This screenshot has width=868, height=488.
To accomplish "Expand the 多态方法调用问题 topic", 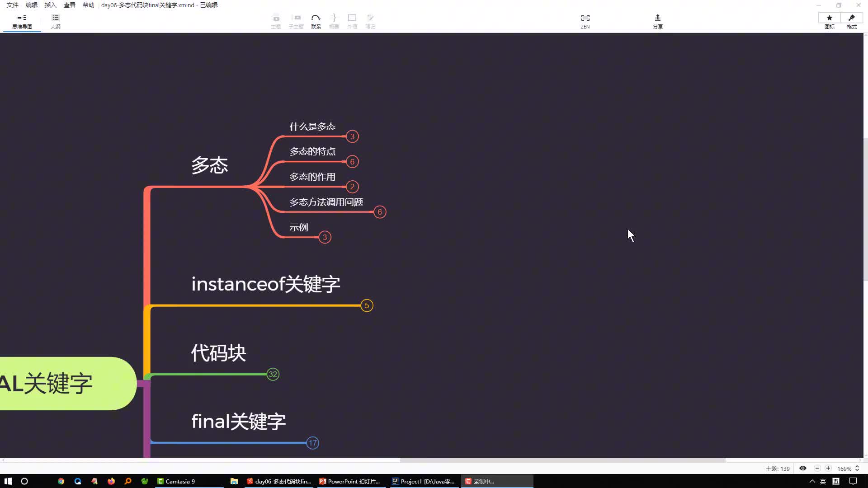I will pyautogui.click(x=380, y=212).
